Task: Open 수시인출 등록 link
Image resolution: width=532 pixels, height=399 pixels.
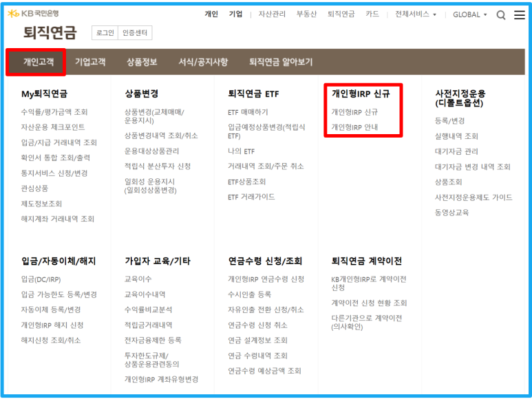Action: [250, 294]
